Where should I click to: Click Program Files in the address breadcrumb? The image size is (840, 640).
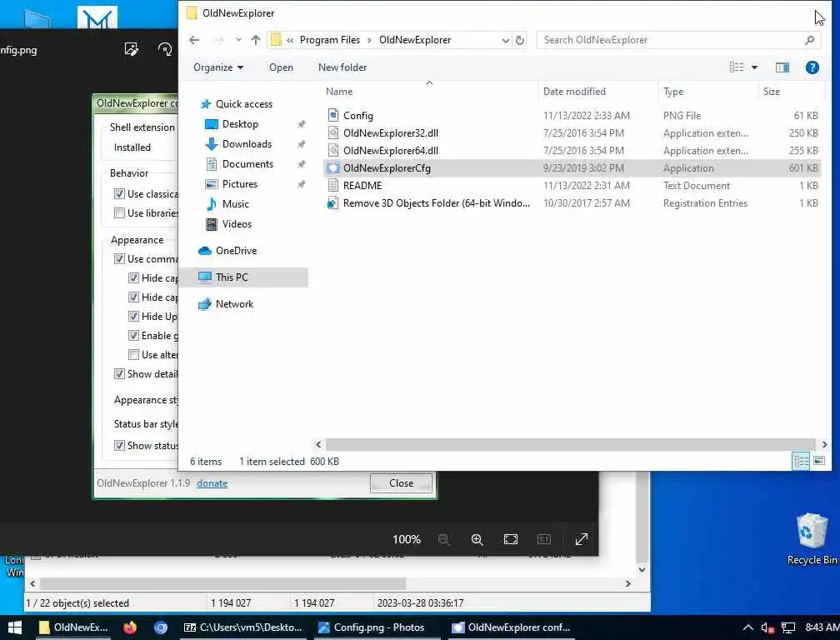point(330,40)
